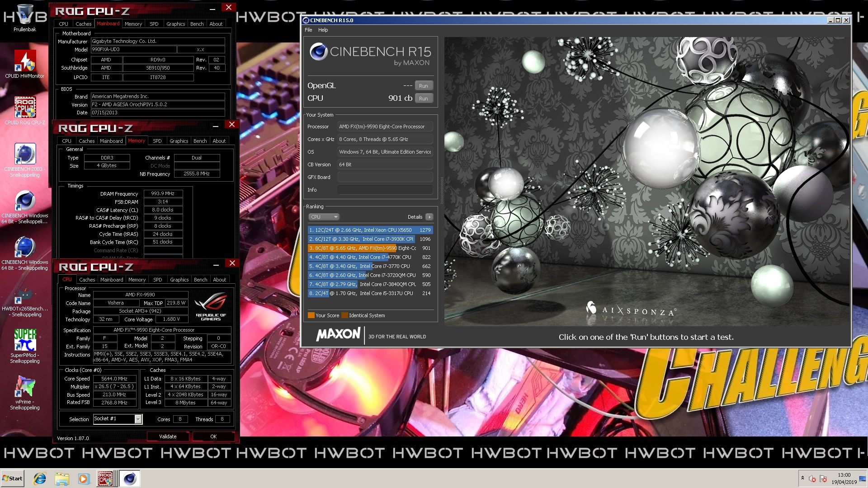This screenshot has width=868, height=488.
Task: Click Core Speed value 5644.0 MHz
Action: coord(114,379)
